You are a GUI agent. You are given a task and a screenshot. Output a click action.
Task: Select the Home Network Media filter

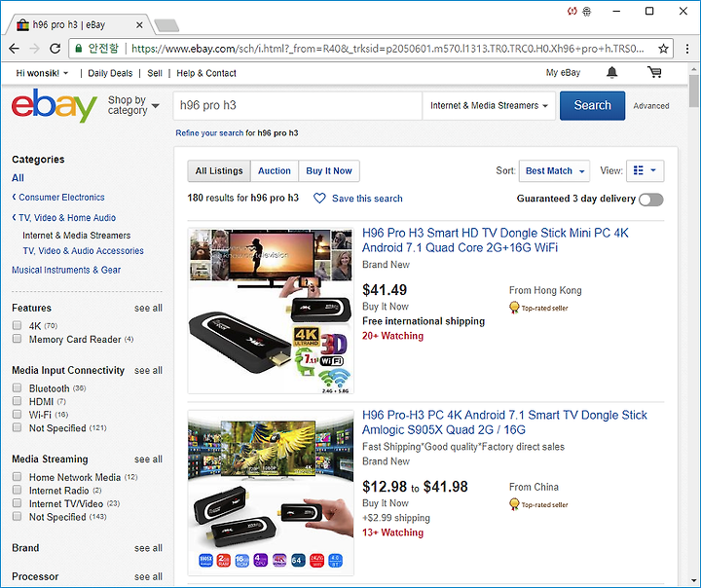point(17,476)
